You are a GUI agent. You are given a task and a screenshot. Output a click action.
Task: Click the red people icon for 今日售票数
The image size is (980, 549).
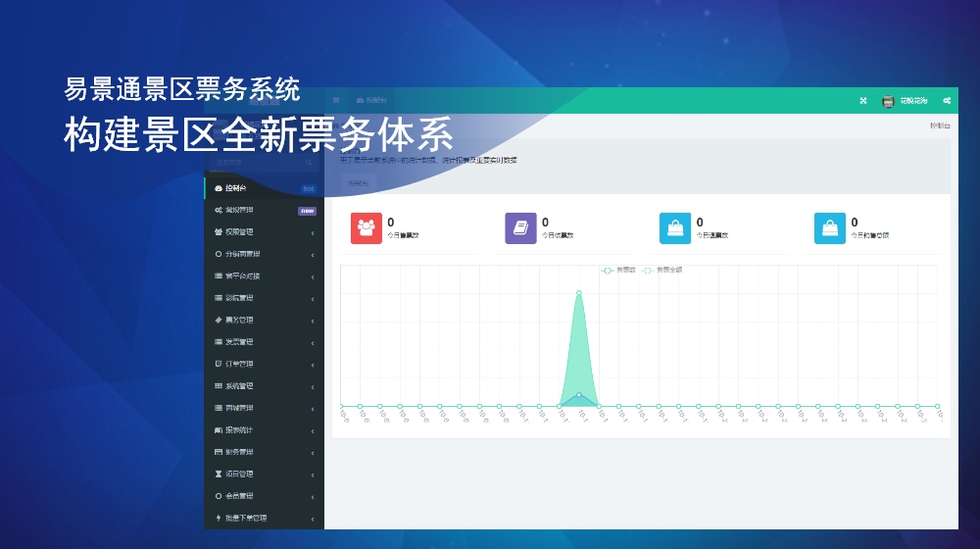pyautogui.click(x=367, y=228)
